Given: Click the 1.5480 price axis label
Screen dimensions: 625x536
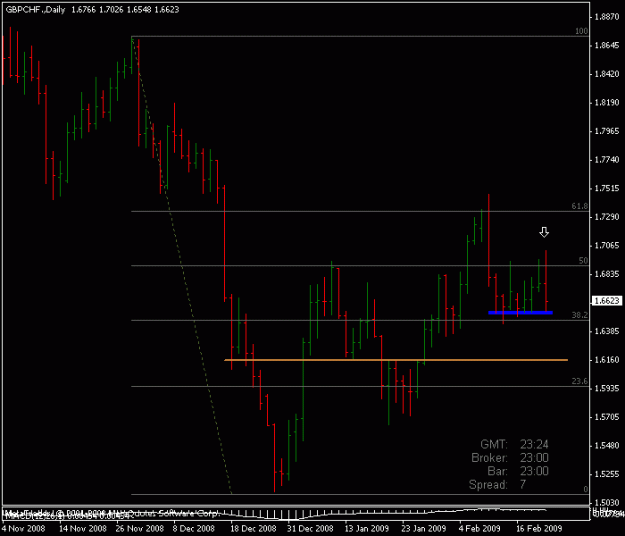Looking at the screenshot, I should [607, 446].
